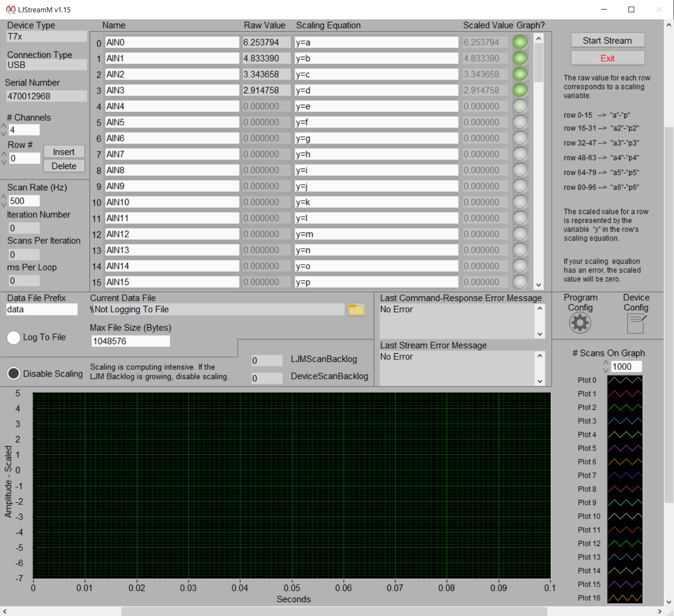Click the Plot 2 green waveform legend

coord(625,408)
